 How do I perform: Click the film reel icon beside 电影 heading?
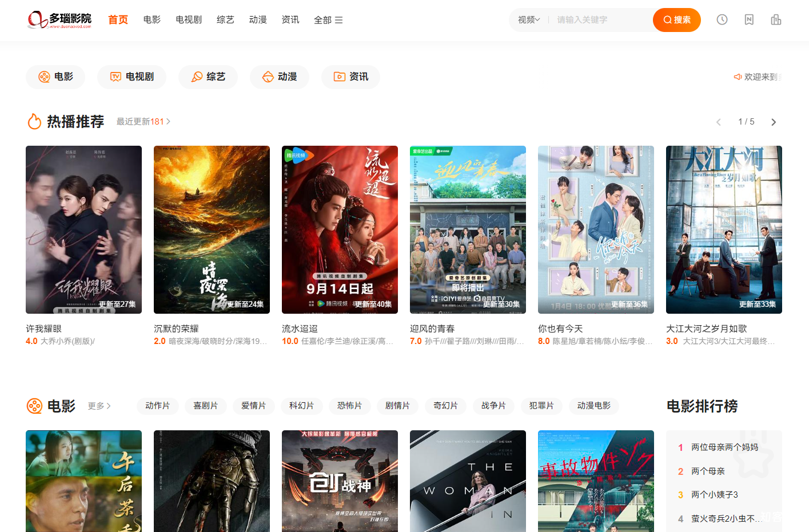tap(34, 406)
